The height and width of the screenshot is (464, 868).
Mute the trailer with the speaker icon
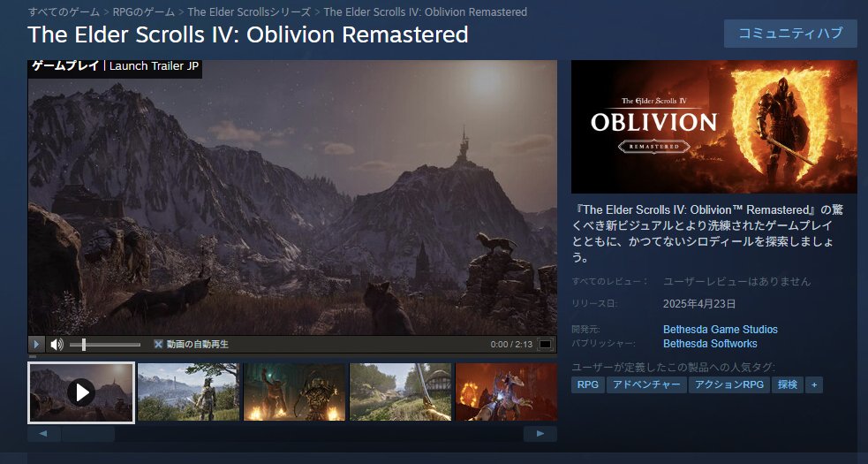coord(57,345)
